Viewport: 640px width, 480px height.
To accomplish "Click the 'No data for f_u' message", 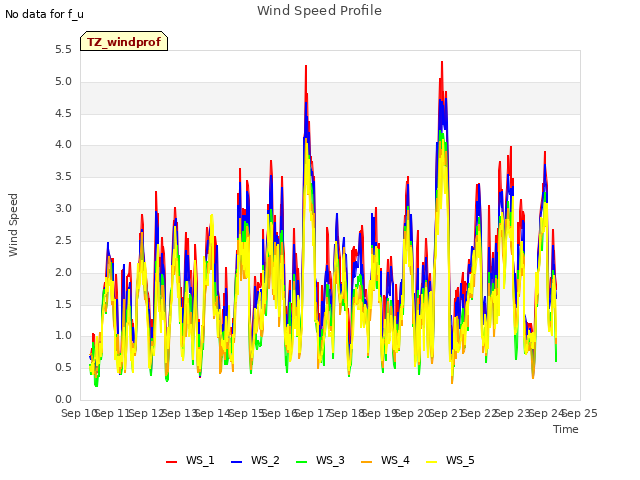I will 44,14.
